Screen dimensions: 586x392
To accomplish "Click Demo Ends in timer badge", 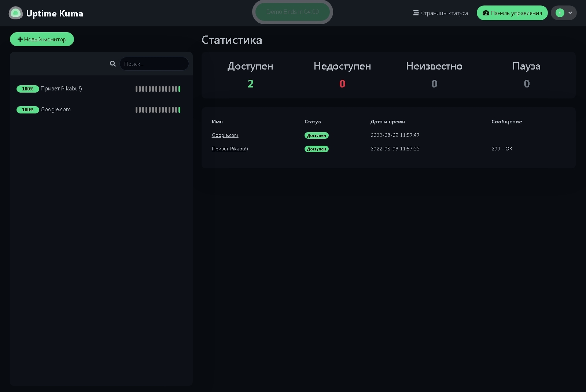I will (292, 12).
